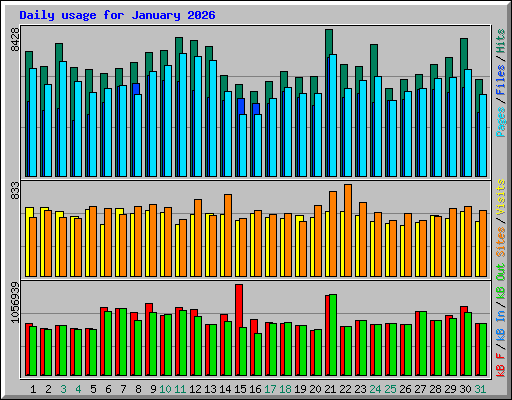Screen dimensions: 512x400
Task: Select day label 6 on the x-axis
Action: pyautogui.click(x=108, y=389)
